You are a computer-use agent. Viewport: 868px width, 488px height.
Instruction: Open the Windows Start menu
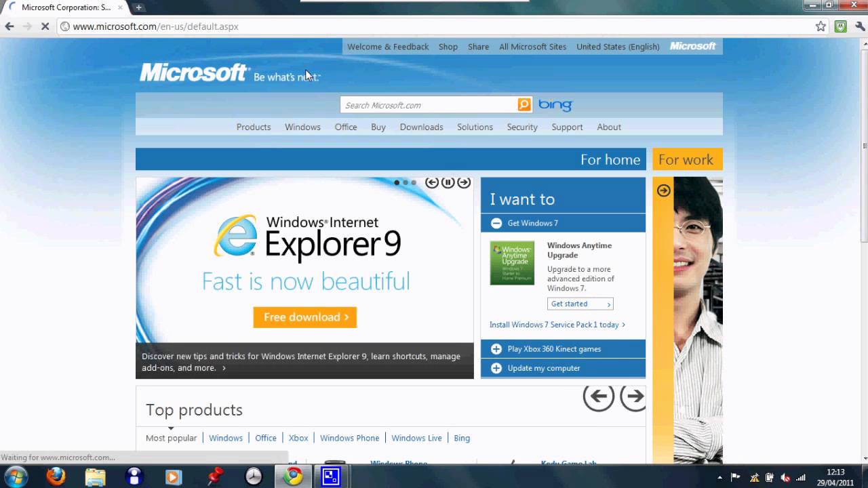pyautogui.click(x=16, y=476)
